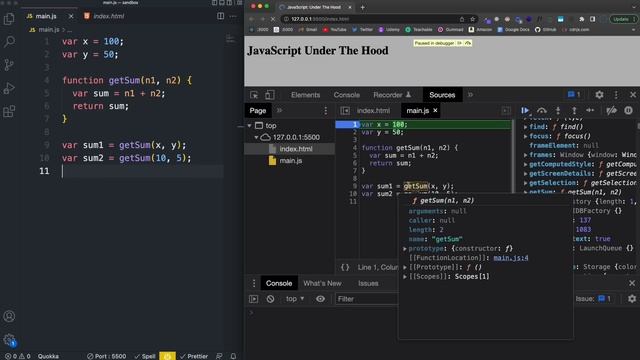
Task: Click the Chrome extensions puzzle icon
Action: (582, 19)
